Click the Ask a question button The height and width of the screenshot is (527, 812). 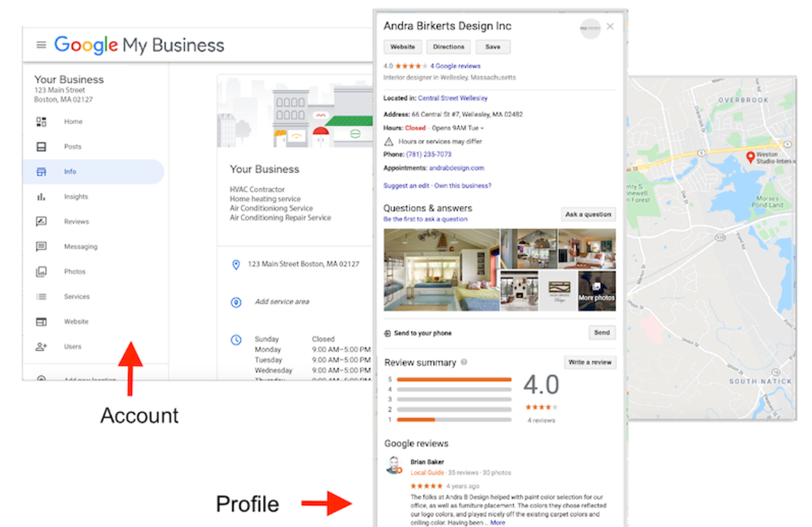(x=588, y=214)
